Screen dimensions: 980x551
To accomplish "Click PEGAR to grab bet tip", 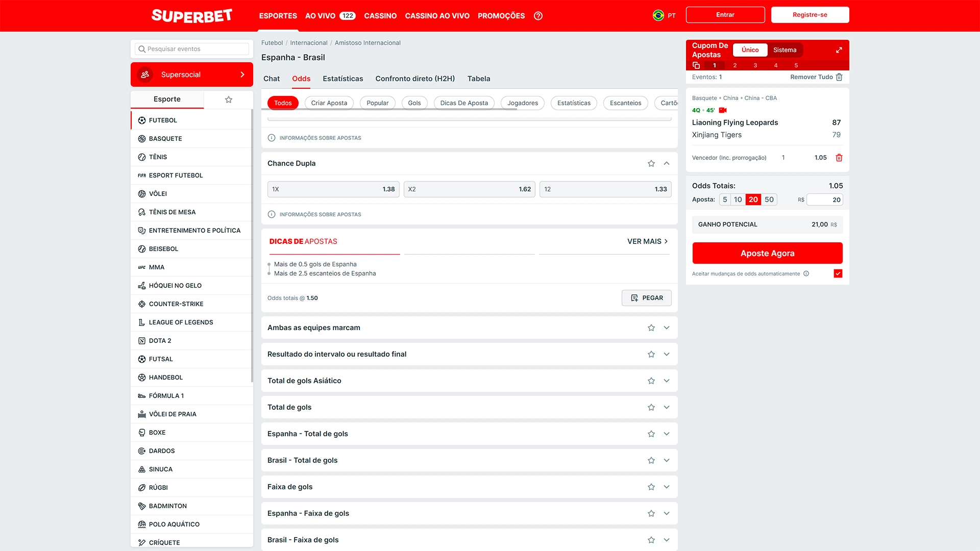I will [646, 298].
